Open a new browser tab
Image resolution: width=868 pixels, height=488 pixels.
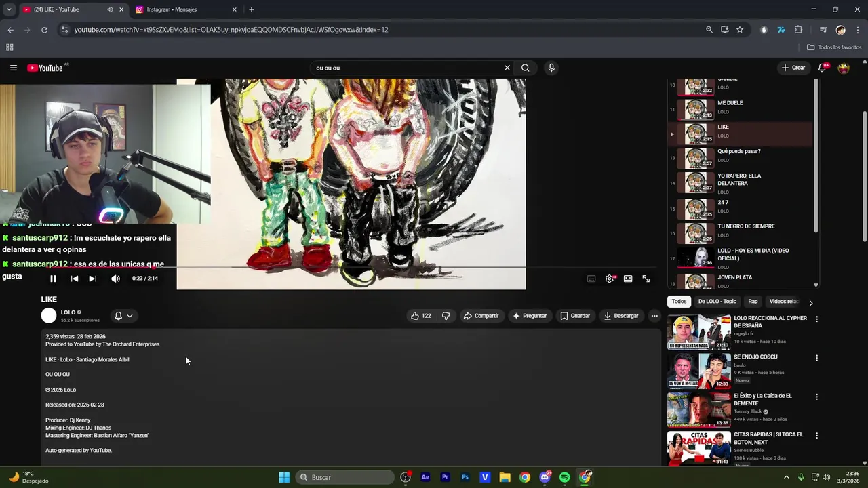tap(252, 9)
